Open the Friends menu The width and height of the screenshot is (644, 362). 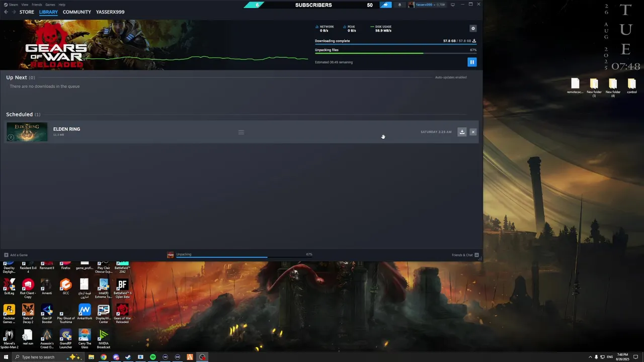pyautogui.click(x=37, y=5)
